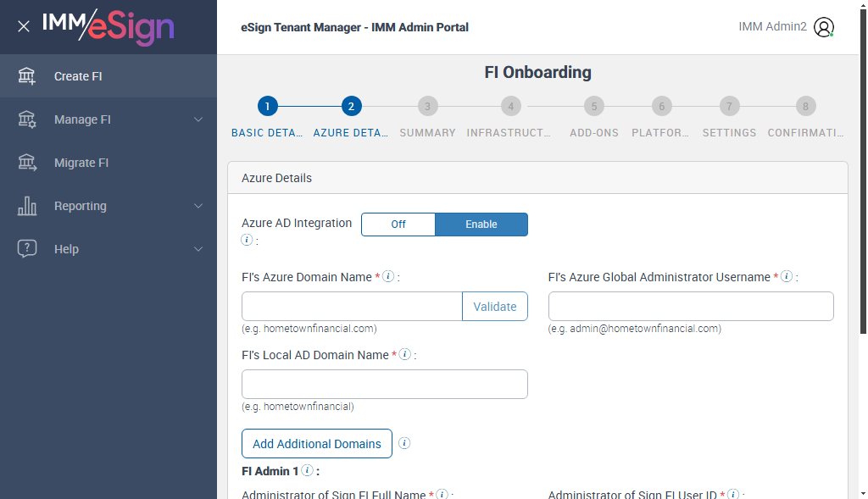
Task: Expand the Manage FI chevron
Action: 198,119
